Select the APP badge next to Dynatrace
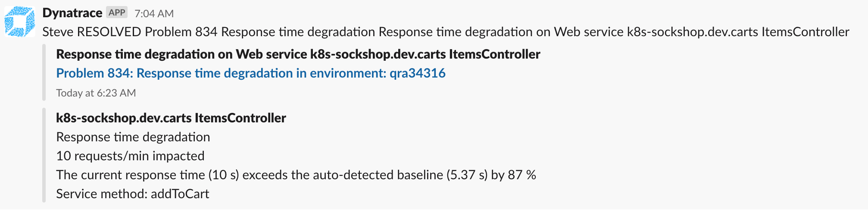868x212 pixels. [117, 12]
